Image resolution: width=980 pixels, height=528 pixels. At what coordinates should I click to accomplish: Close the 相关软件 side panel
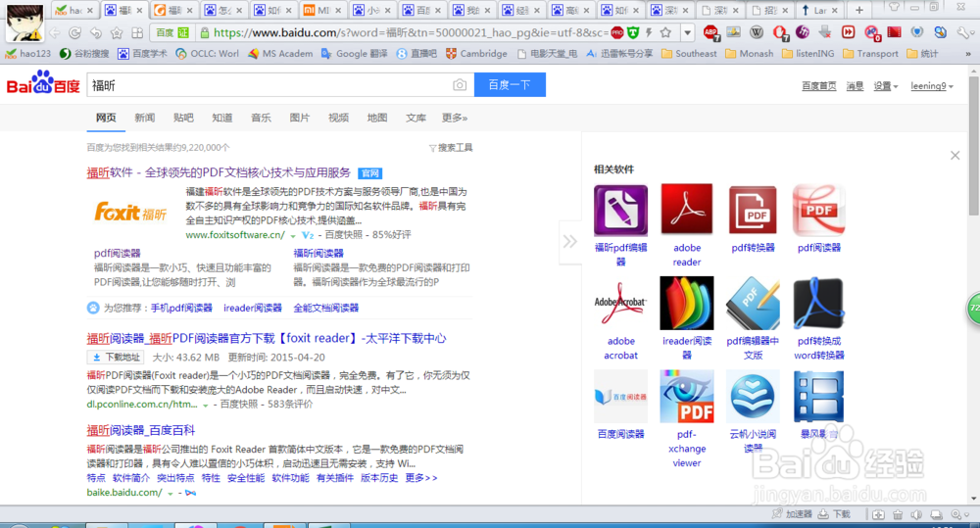click(x=955, y=155)
